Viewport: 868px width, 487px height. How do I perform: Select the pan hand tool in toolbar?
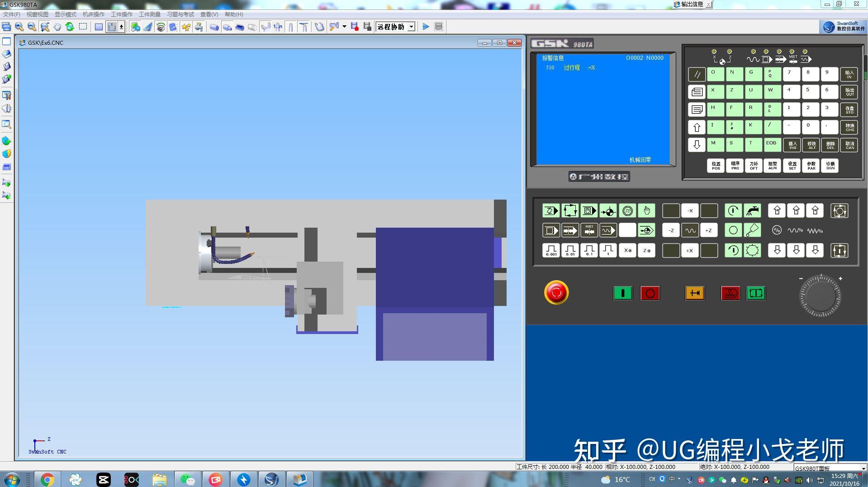(x=57, y=27)
